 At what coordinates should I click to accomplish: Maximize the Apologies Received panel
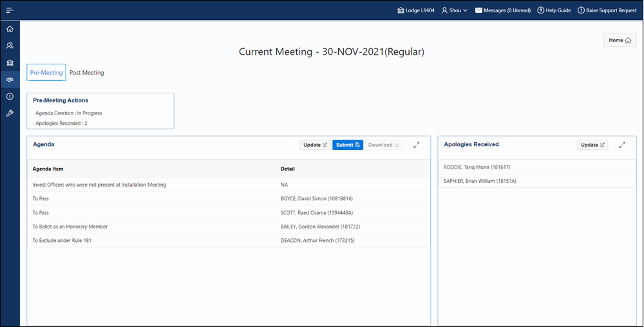(621, 145)
